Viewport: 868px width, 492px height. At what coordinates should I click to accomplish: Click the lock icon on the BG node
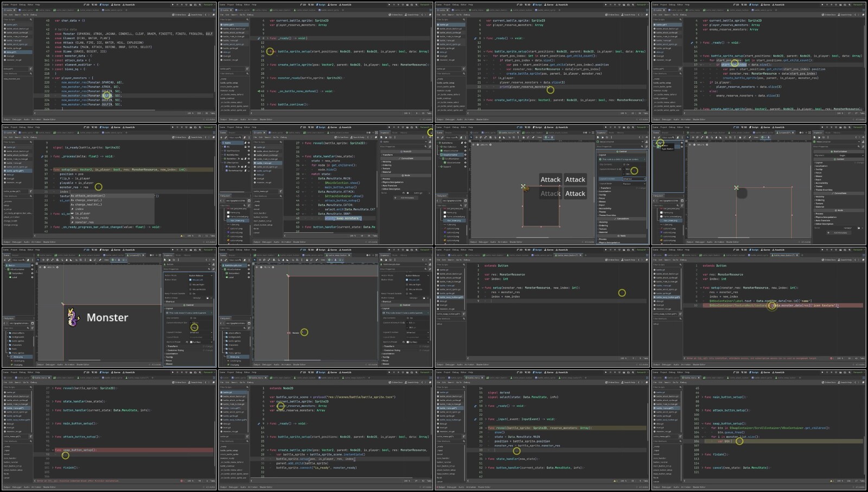coord(245,147)
